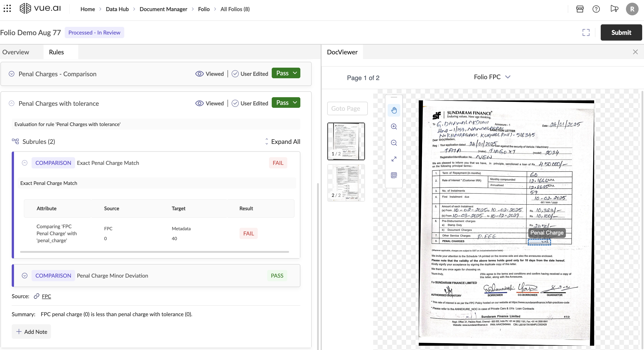This screenshot has width=644, height=350.
Task: Click the zoom out magnifier icon
Action: pos(394,143)
